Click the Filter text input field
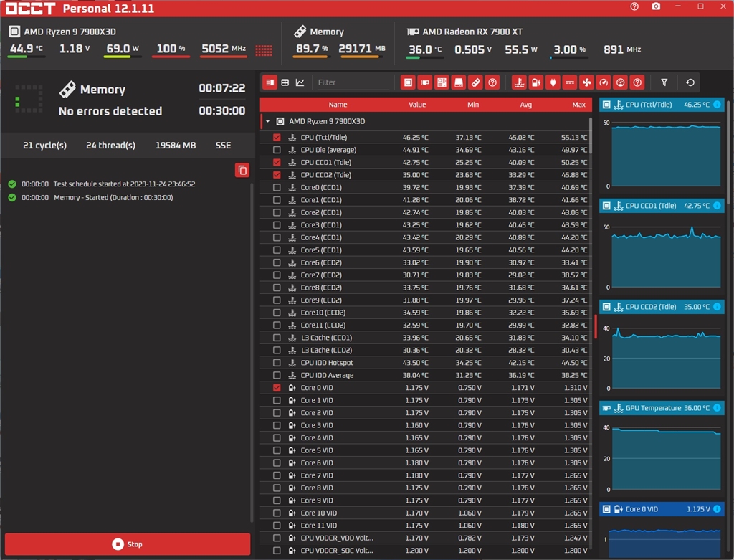This screenshot has width=734, height=560. (353, 82)
